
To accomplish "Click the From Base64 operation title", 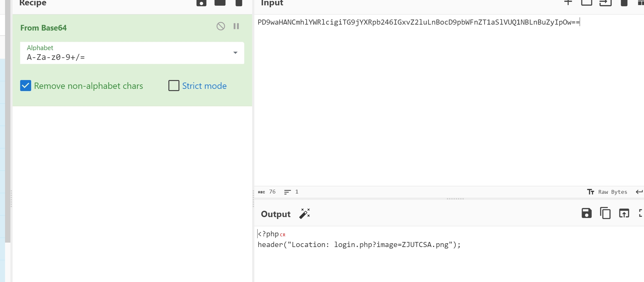I will 43,28.
